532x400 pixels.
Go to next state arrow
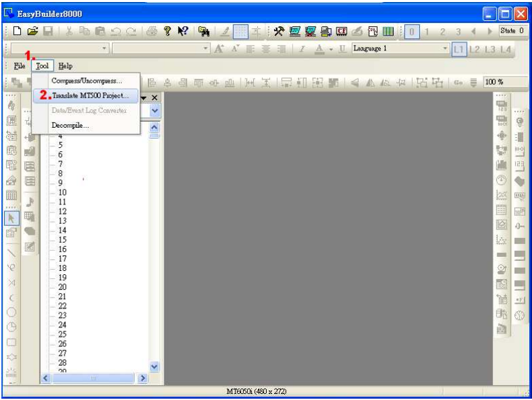(x=490, y=32)
